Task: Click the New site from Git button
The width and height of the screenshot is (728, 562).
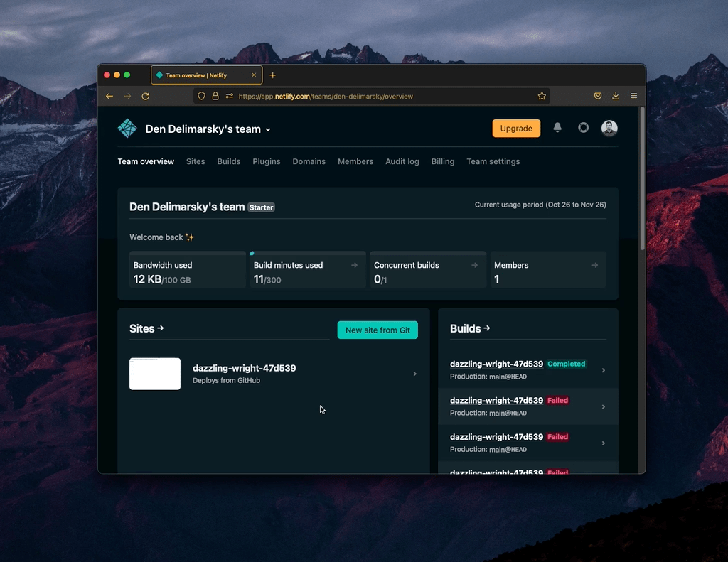Action: point(377,330)
